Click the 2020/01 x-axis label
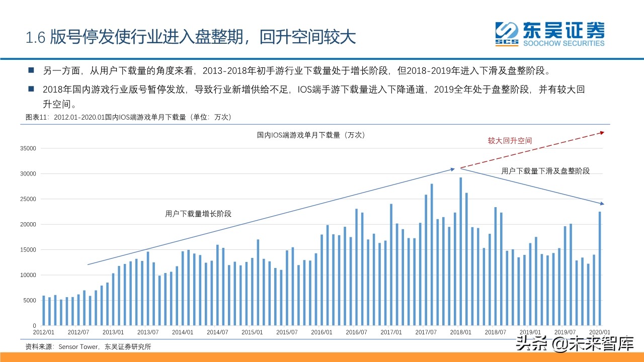 [599, 332]
